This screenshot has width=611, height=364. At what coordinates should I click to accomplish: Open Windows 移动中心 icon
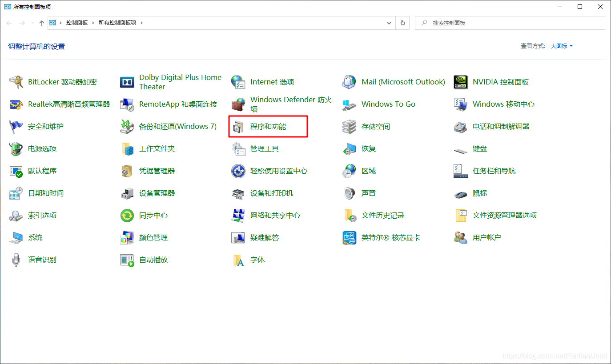point(461,104)
